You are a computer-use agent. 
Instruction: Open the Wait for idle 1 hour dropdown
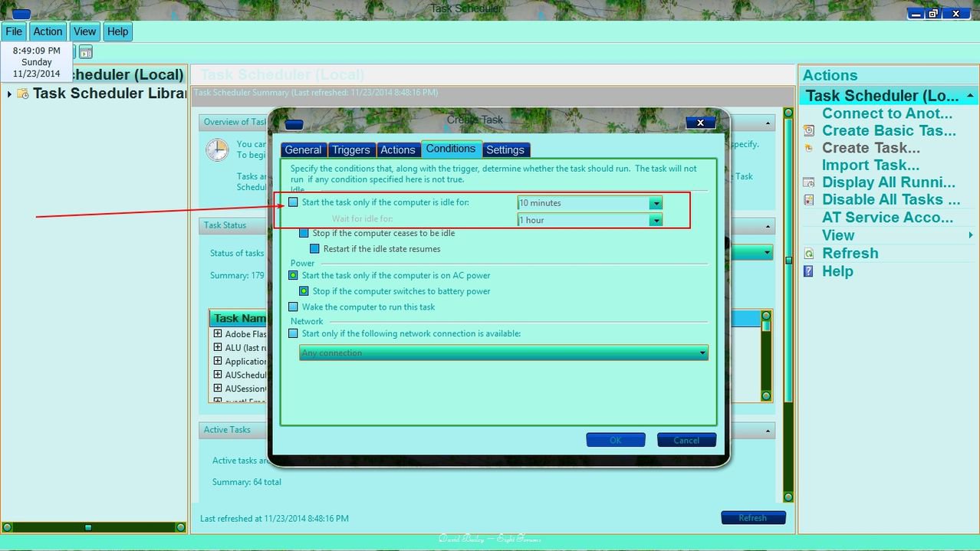click(x=656, y=220)
